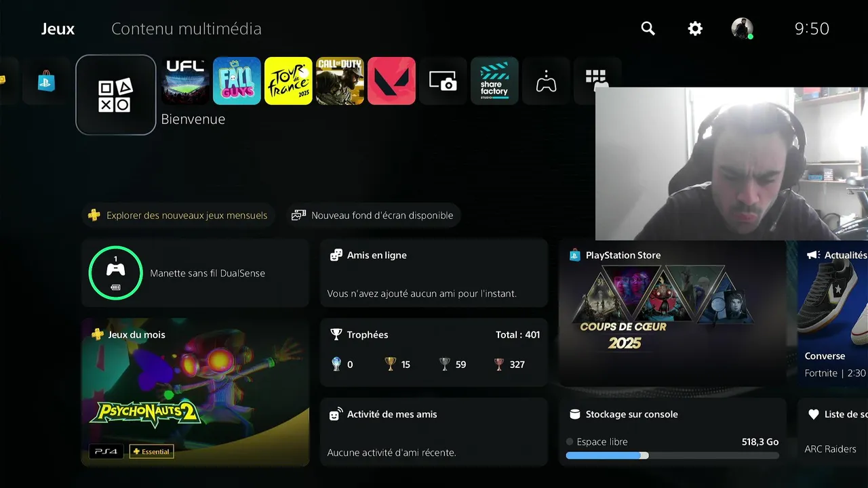Viewport: 868px width, 488px height.
Task: Switch to Contenu multimédia tab
Action: pyautogui.click(x=186, y=28)
